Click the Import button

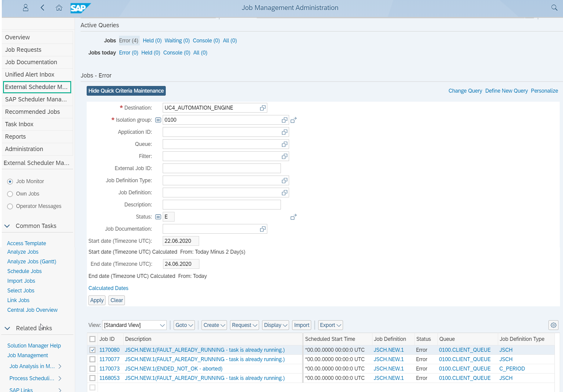pyautogui.click(x=302, y=325)
